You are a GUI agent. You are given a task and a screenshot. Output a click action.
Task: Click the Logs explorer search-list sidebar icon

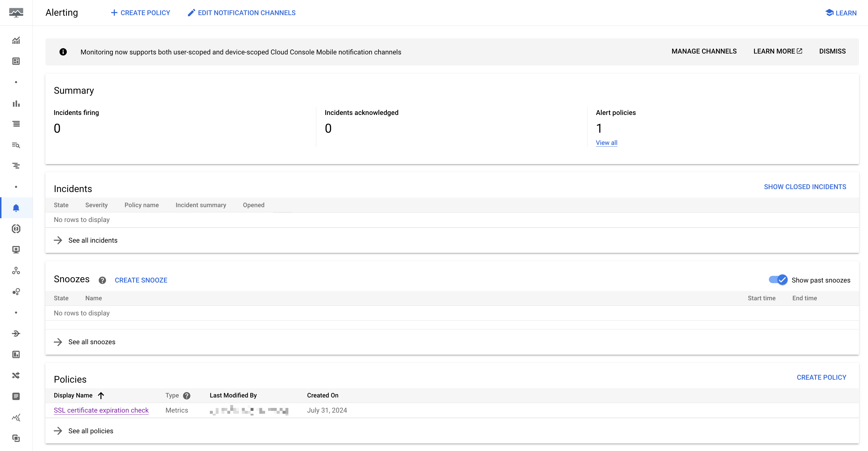[16, 145]
